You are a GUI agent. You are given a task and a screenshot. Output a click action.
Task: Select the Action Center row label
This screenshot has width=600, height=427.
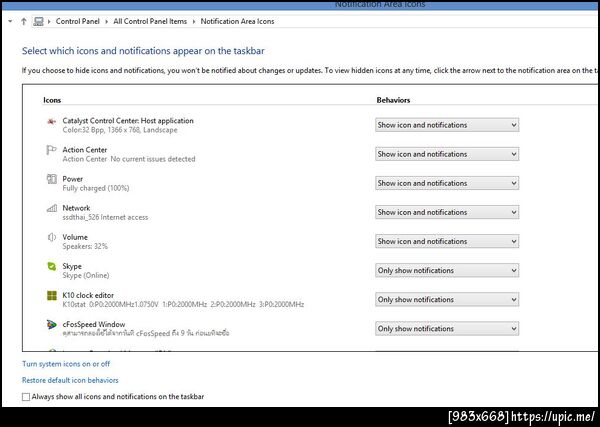tap(85, 150)
